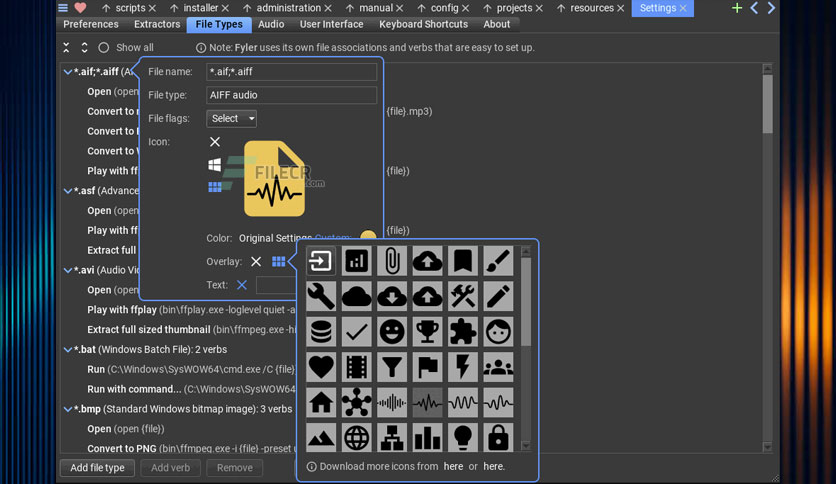This screenshot has width=836, height=484.
Task: Click the Add file type button
Action: (97, 467)
